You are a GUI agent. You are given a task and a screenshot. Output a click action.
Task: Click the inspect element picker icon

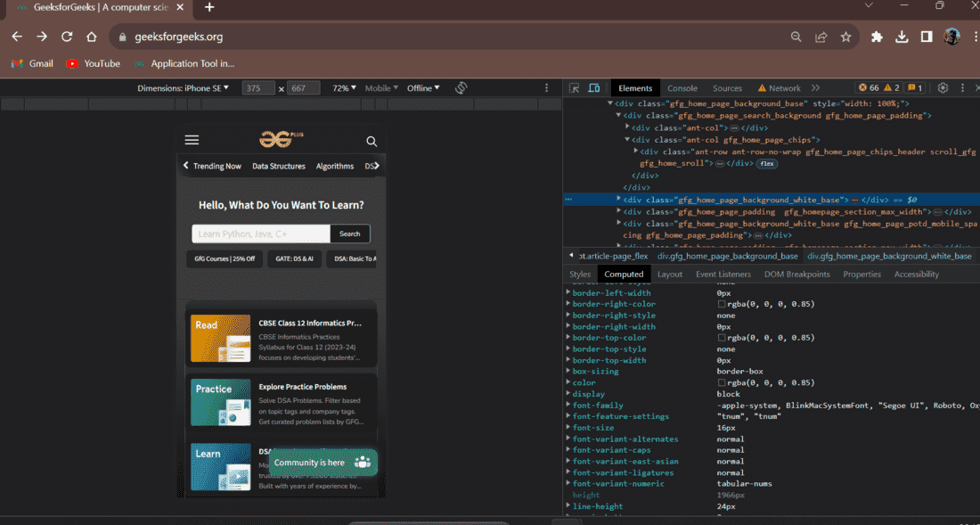coord(574,88)
